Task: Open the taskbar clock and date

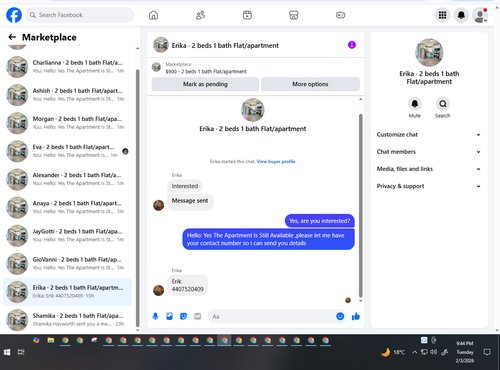Action: (465, 352)
